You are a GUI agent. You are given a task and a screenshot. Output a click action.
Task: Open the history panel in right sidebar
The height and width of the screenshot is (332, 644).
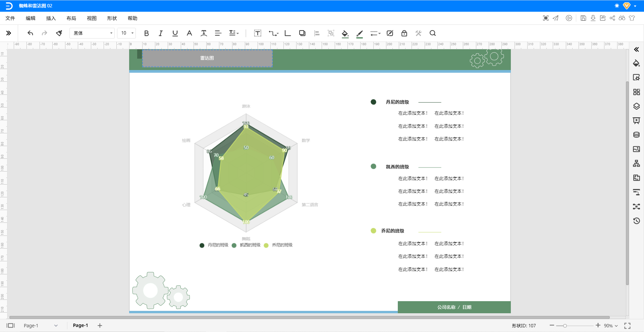(636, 221)
